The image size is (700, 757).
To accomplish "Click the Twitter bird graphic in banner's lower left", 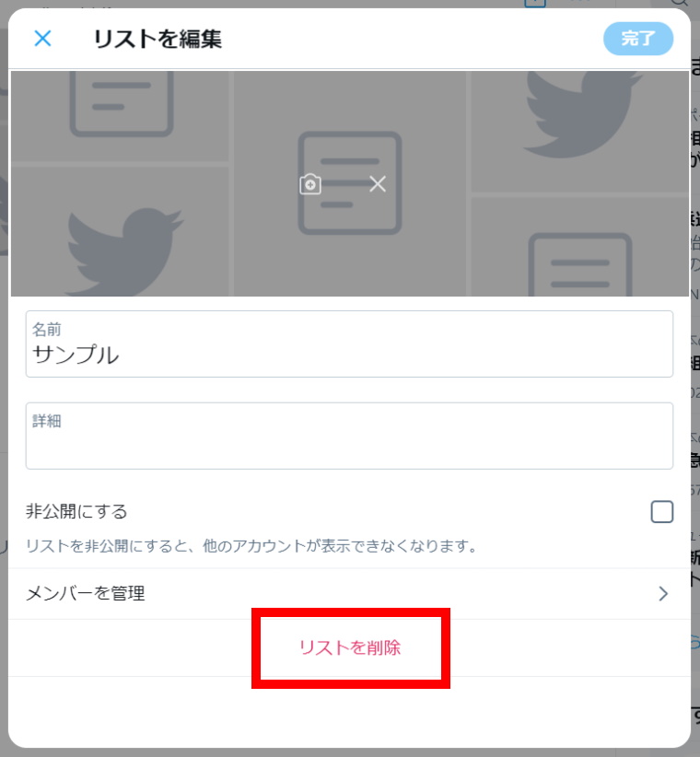I will pyautogui.click(x=124, y=251).
